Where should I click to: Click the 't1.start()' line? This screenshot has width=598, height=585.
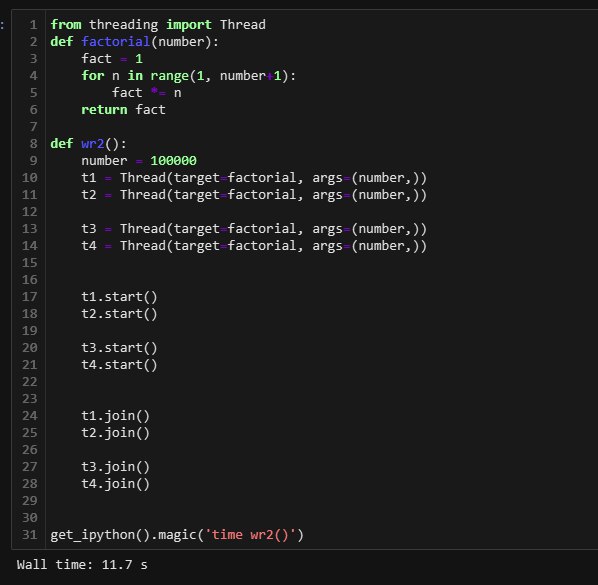coord(119,297)
